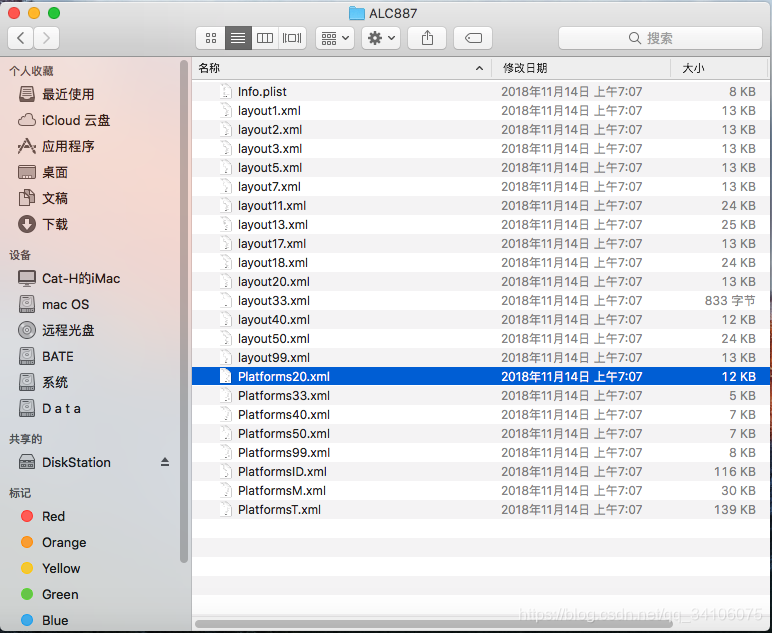Open the arrange-by grouping dropdown
Image resolution: width=772 pixels, height=633 pixels.
click(x=335, y=38)
